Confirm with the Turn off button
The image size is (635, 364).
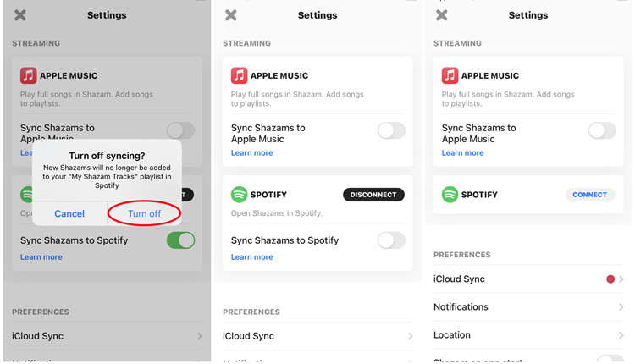(x=144, y=214)
